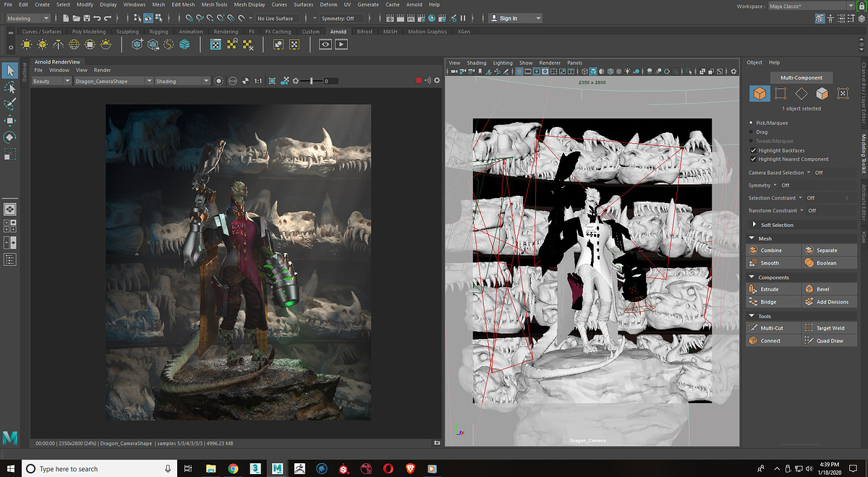Click the Arnold area light shelf icon

(x=26, y=44)
